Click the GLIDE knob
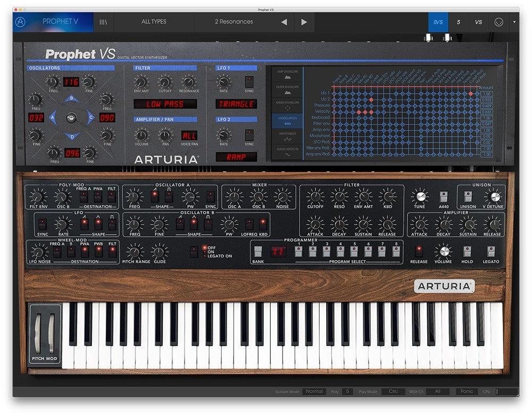Viewport: 532px width, 415px height. pos(159,252)
